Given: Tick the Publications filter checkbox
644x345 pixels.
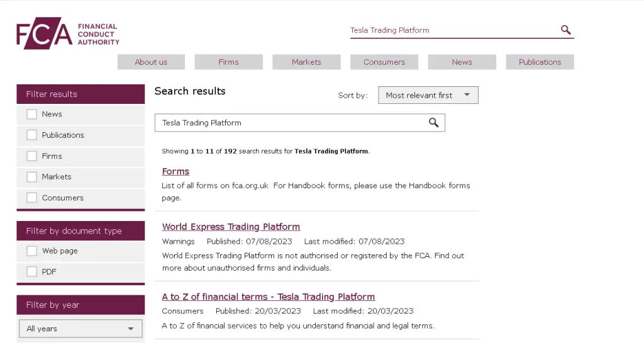Looking at the screenshot, I should 31,135.
